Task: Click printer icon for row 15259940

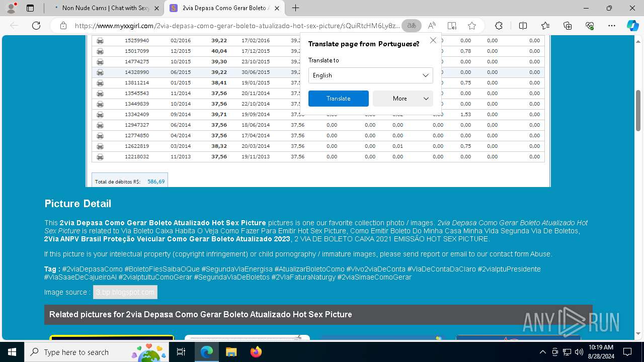Action: 100,41
